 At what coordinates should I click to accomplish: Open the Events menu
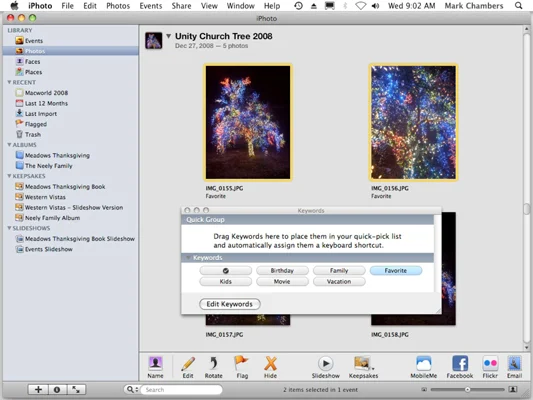click(151, 6)
